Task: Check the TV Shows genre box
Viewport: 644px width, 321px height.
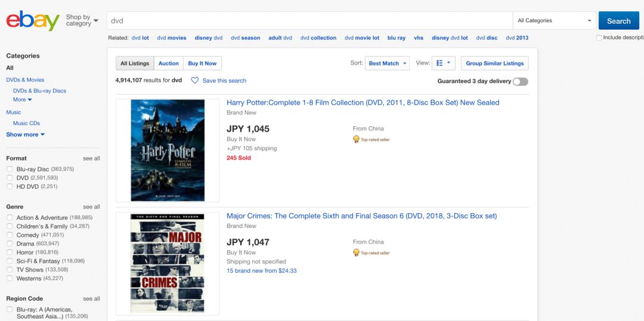Action: pyautogui.click(x=10, y=270)
